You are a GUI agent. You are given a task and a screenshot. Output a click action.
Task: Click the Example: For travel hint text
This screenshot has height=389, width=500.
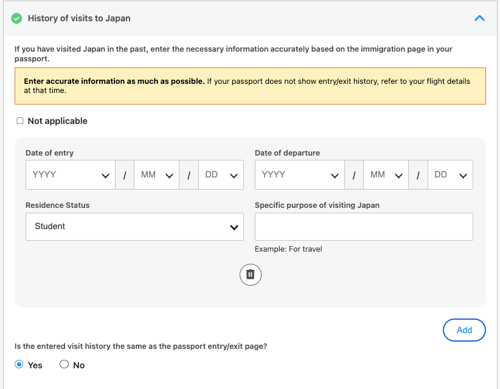[x=288, y=249]
